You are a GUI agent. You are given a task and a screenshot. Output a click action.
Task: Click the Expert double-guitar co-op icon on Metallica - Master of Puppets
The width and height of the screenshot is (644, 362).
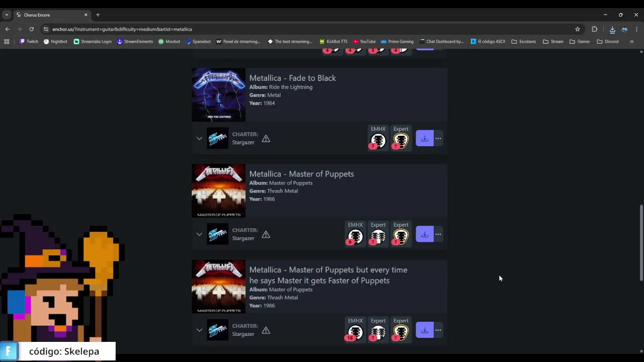point(378,237)
